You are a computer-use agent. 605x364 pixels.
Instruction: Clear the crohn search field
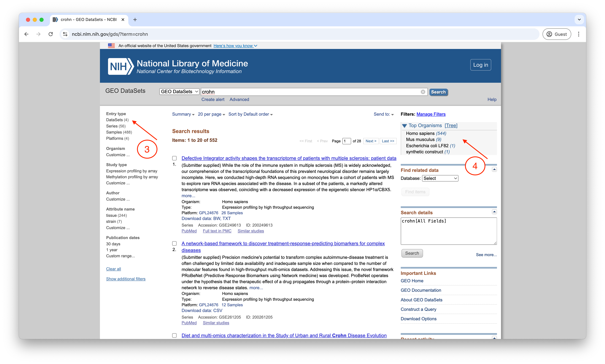pos(423,92)
